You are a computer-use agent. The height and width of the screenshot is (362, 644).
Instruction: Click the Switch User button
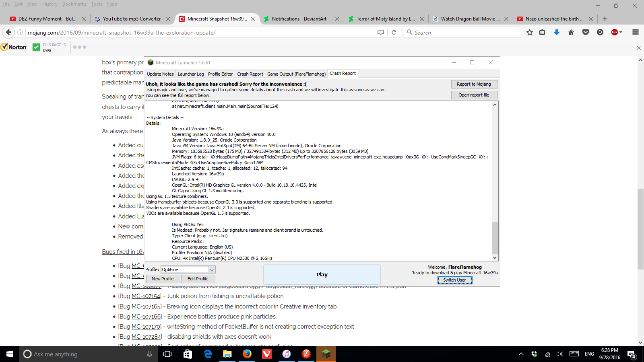pyautogui.click(x=455, y=280)
